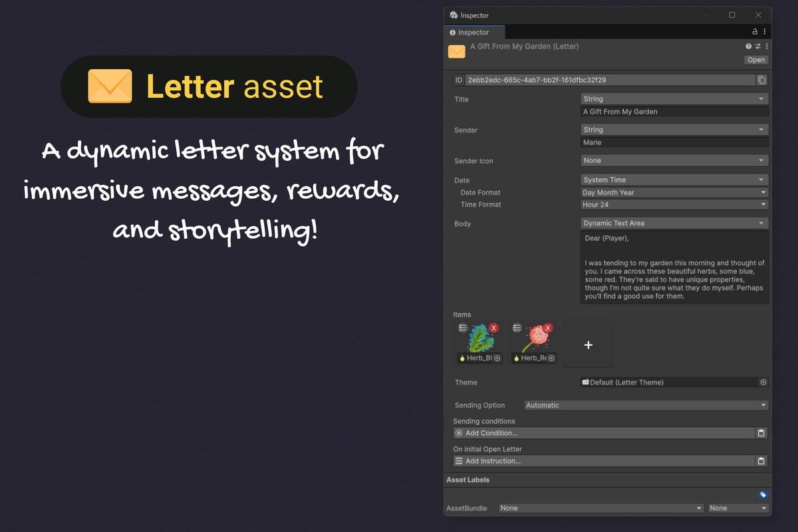Click inside the letter Body text area

[674, 269]
